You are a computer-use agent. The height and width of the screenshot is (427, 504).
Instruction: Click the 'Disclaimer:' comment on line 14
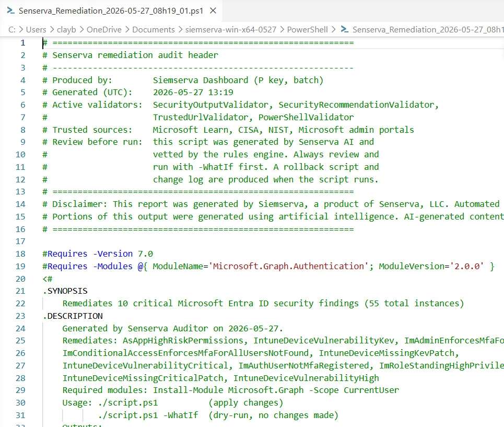coord(80,204)
